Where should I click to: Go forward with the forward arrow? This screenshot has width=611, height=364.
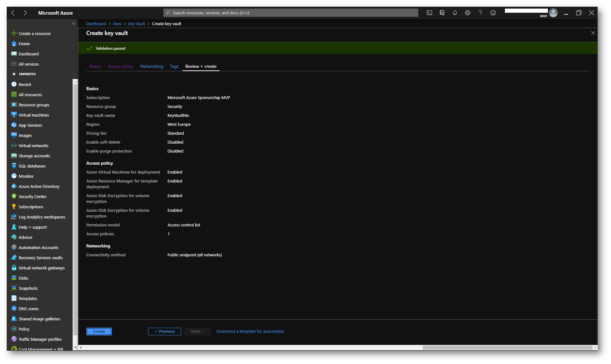coord(25,13)
